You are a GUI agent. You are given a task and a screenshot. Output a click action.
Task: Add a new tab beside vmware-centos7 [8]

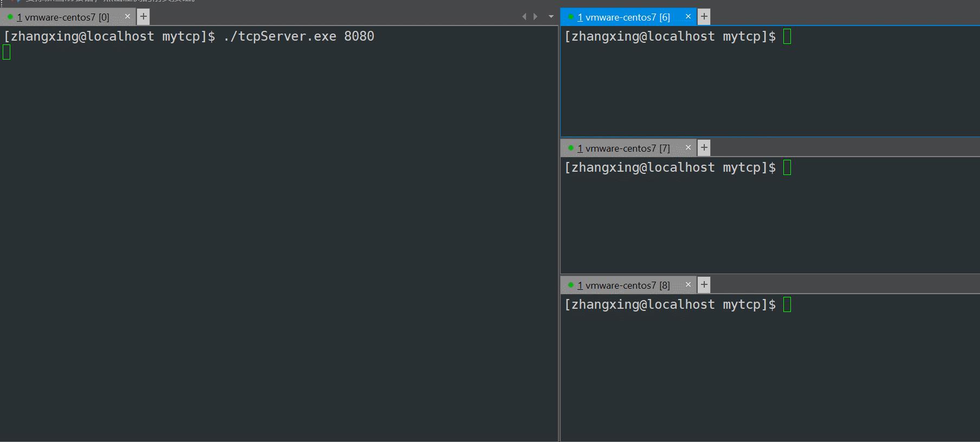pos(704,284)
